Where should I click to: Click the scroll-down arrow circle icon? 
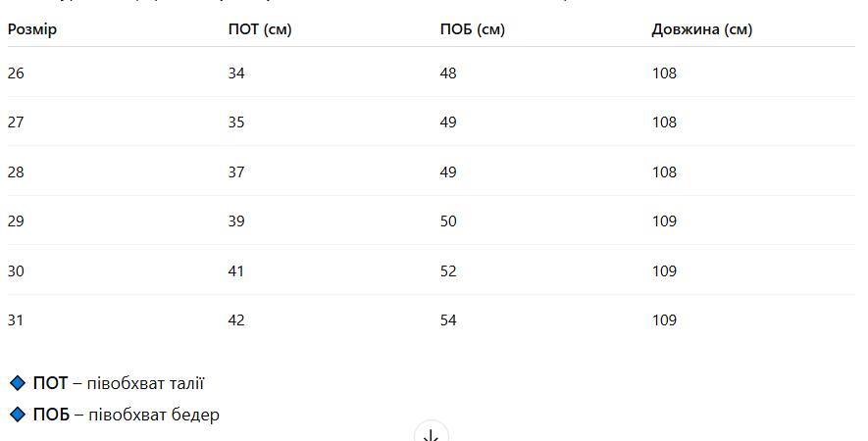[x=432, y=431]
